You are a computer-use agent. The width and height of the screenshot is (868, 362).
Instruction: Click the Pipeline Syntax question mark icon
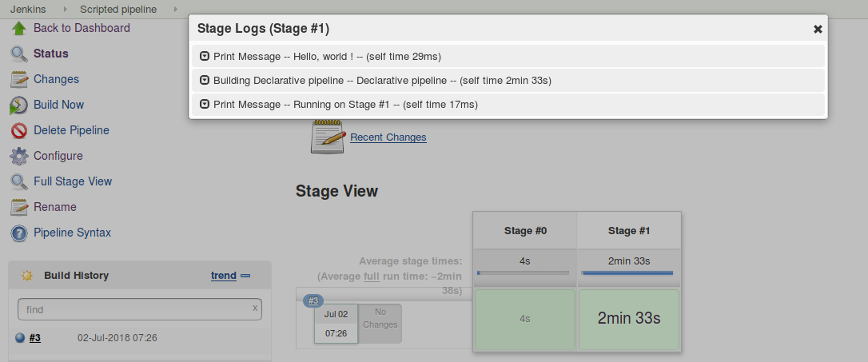19,233
